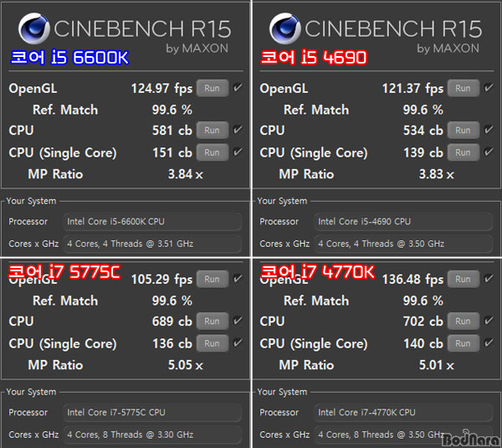Click Cores field showing 3.30 GHz
The width and height of the screenshot is (502, 448).
tap(152, 435)
